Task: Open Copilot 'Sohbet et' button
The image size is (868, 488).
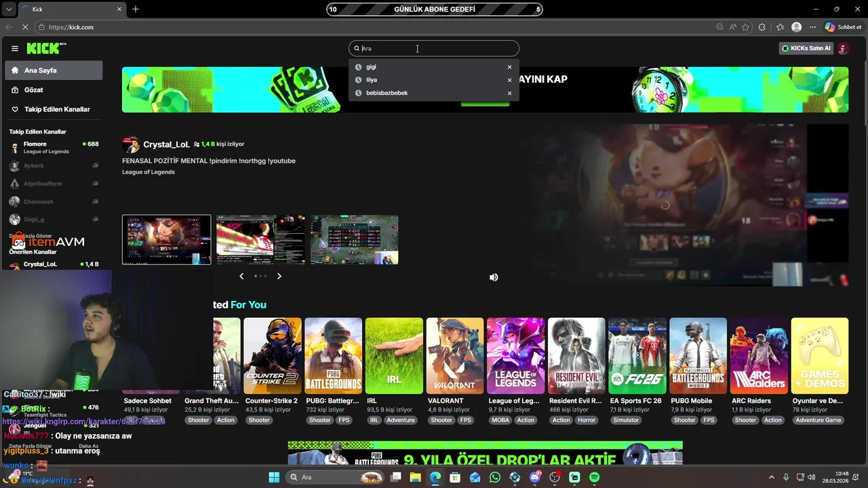Action: 844,27
